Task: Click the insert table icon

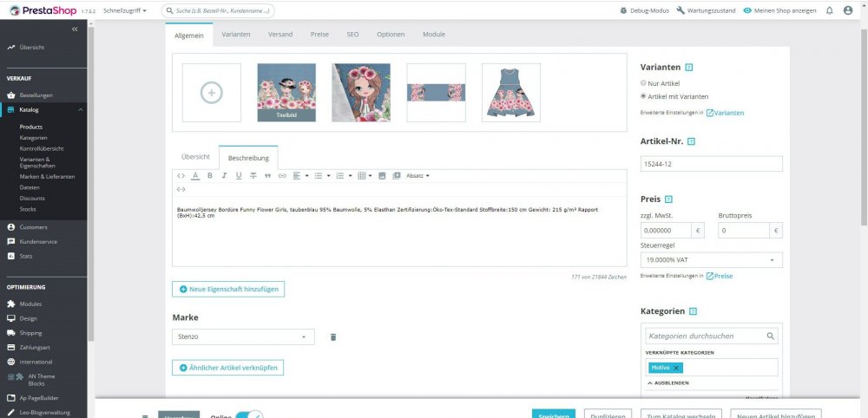Action: [361, 176]
